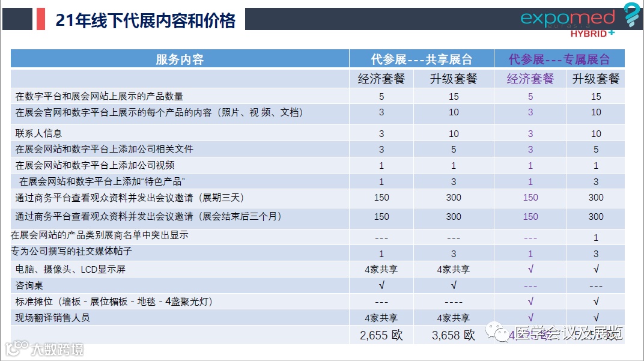The height and width of the screenshot is (361, 644).
Task: Select the 联系人信息 row label
Action: pyautogui.click(x=38, y=133)
